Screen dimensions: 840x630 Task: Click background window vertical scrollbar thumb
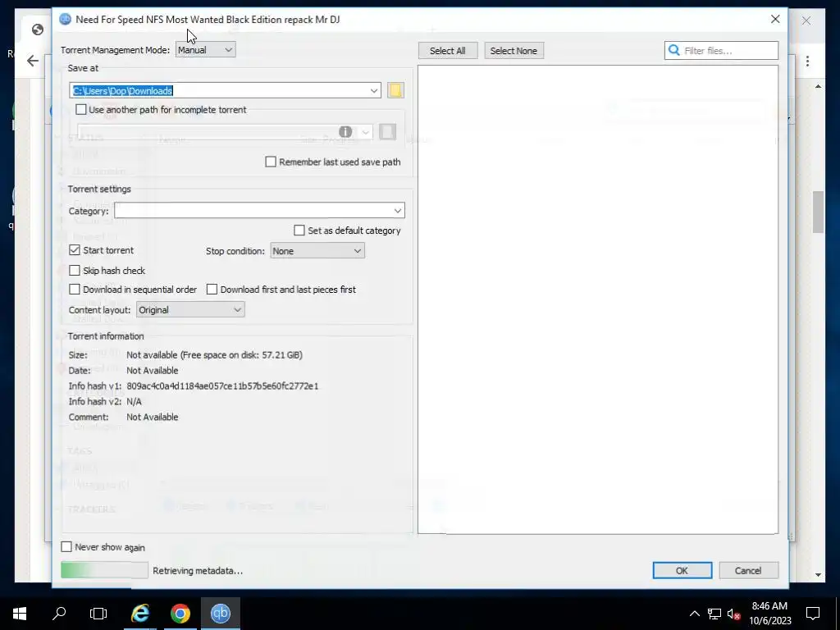point(818,212)
